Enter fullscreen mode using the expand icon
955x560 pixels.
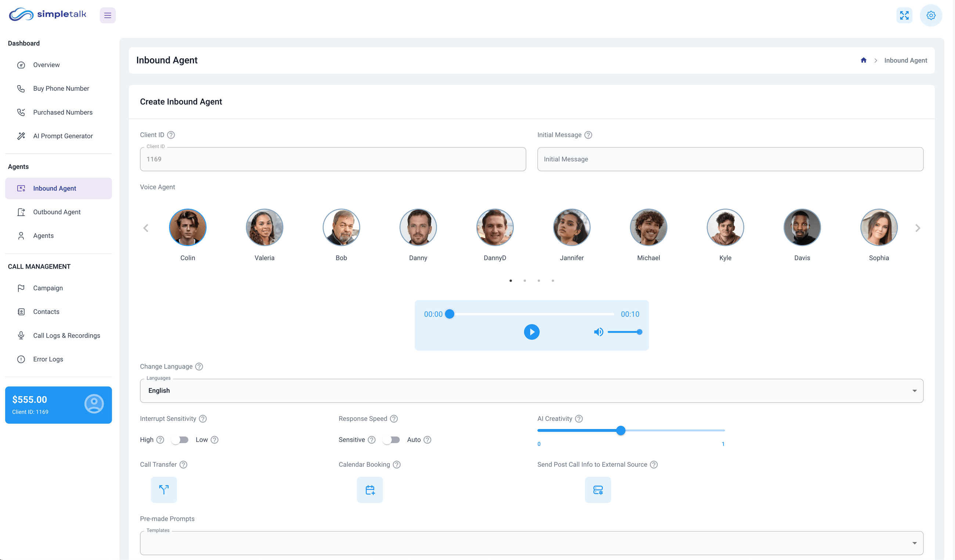coord(905,15)
